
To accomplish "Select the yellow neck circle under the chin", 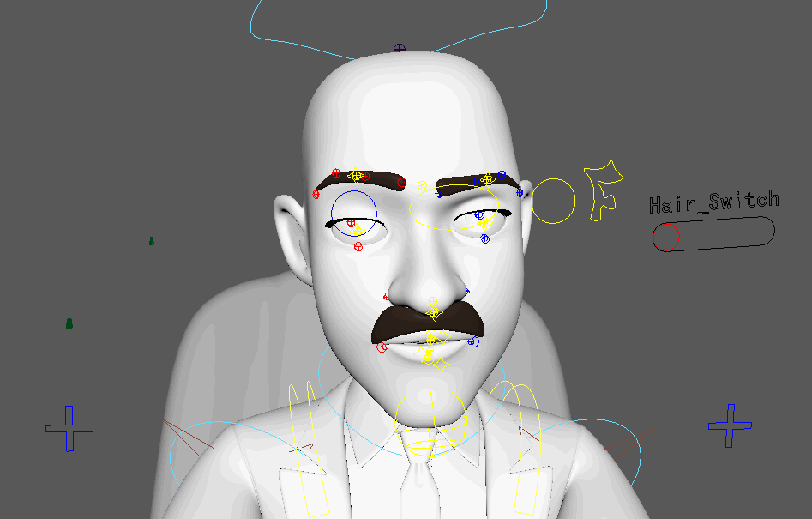I will 430,423.
